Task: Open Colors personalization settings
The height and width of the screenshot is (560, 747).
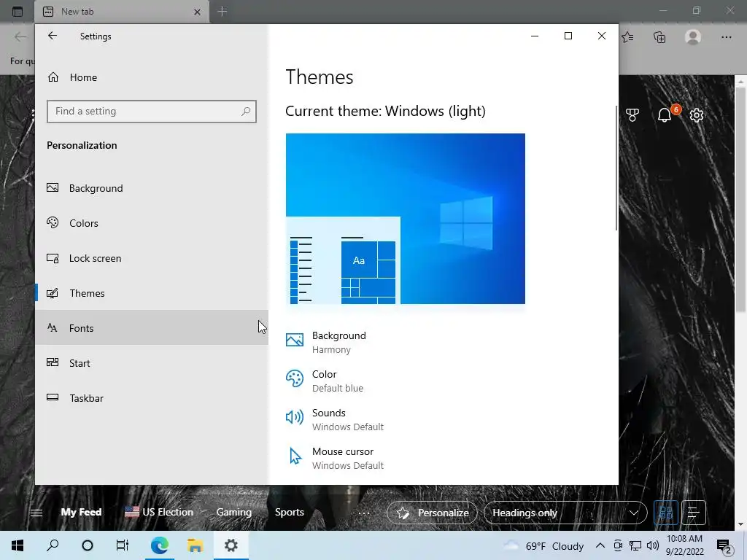Action: coord(152,223)
